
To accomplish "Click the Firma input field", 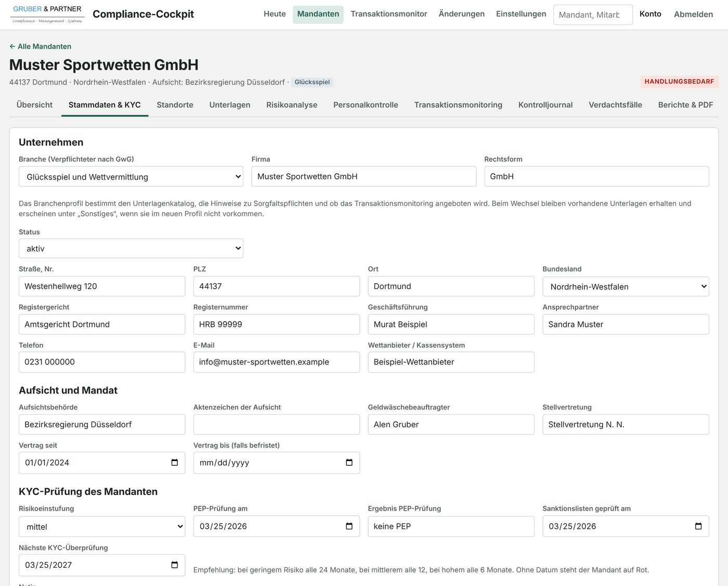I will tap(364, 176).
